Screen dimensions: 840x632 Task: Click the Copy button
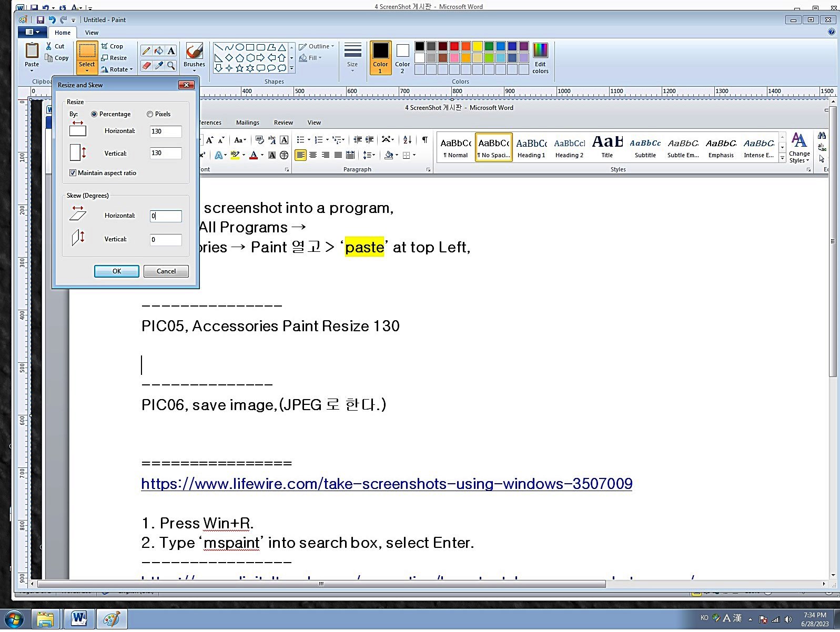pyautogui.click(x=57, y=58)
